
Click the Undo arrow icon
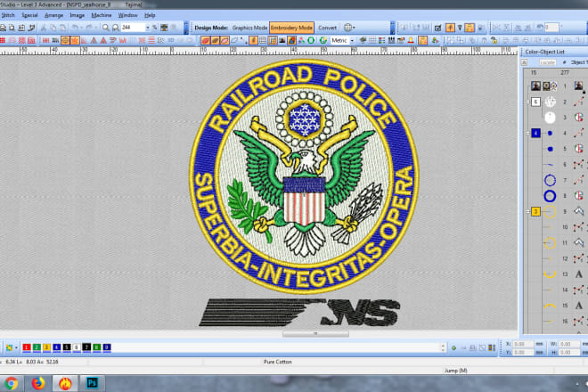pyautogui.click(x=75, y=28)
